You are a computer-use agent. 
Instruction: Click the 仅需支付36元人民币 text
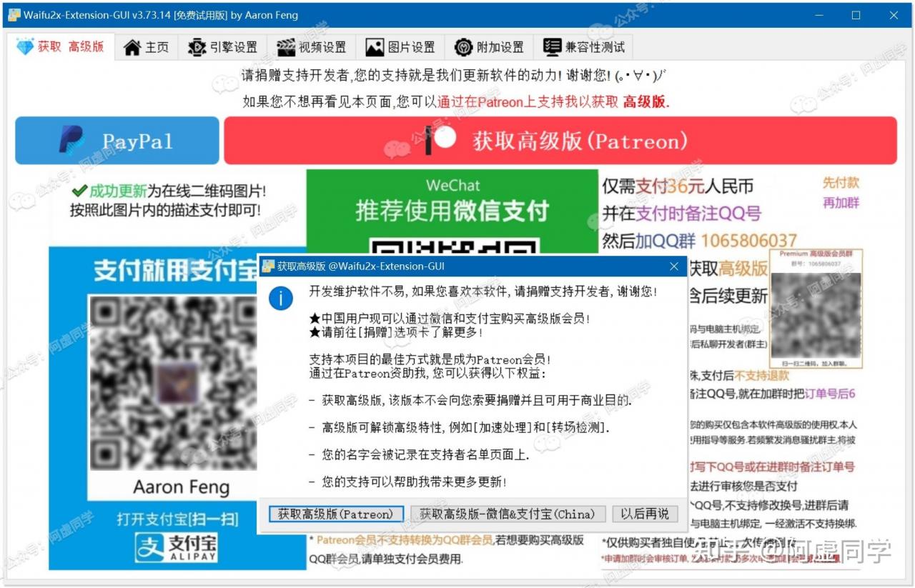coord(678,186)
